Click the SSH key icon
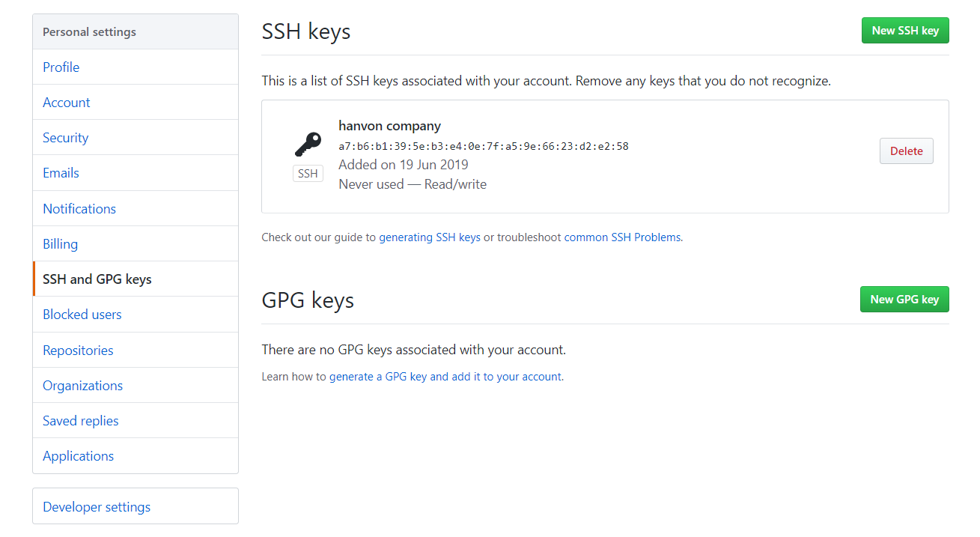980x537 pixels. click(x=308, y=144)
